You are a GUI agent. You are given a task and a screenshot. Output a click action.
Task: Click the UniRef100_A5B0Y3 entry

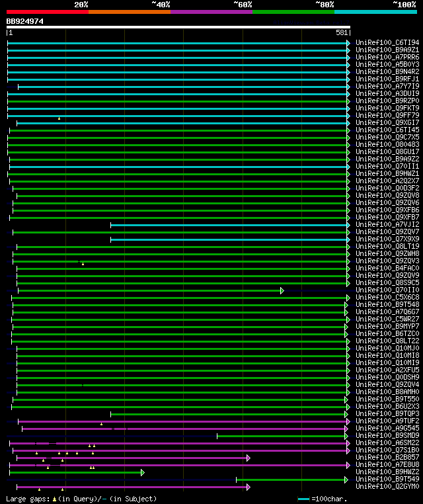pyautogui.click(x=387, y=65)
